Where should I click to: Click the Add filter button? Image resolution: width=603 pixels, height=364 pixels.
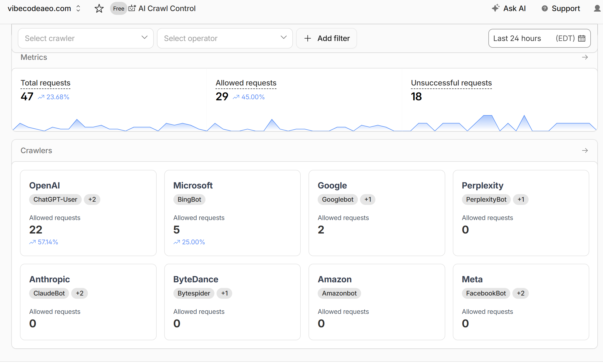click(327, 38)
